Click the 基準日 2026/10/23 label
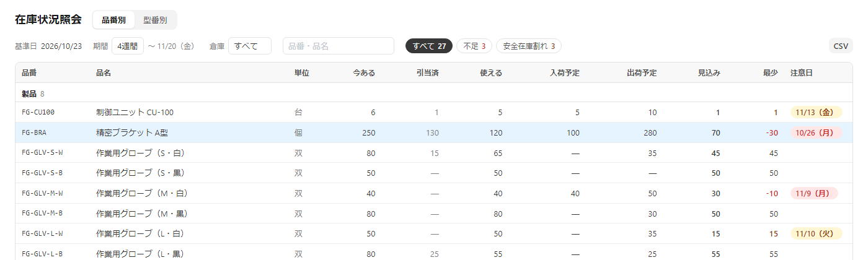Viewport: 868px width, 260px height. [x=48, y=46]
